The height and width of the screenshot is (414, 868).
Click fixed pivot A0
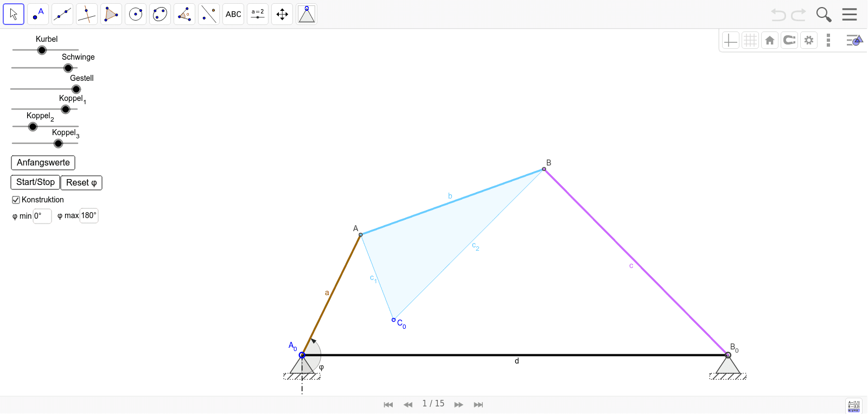click(x=302, y=355)
